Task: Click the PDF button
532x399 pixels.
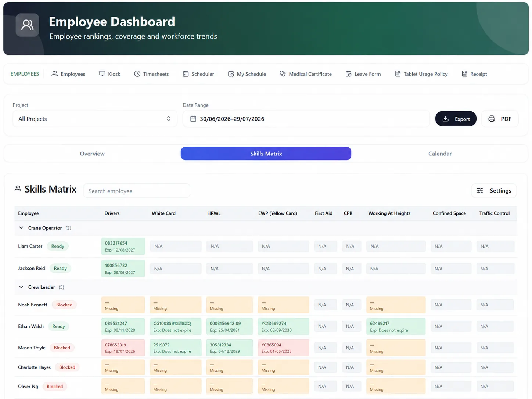Action: (500, 119)
